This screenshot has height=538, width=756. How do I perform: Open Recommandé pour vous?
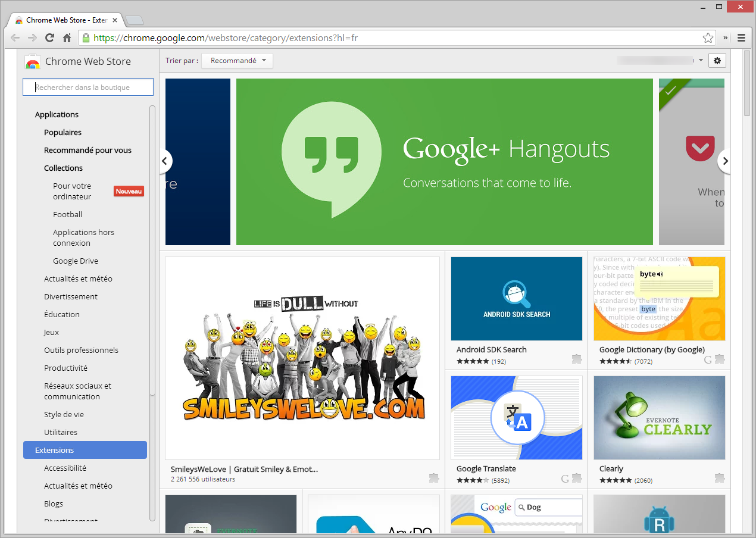point(88,151)
